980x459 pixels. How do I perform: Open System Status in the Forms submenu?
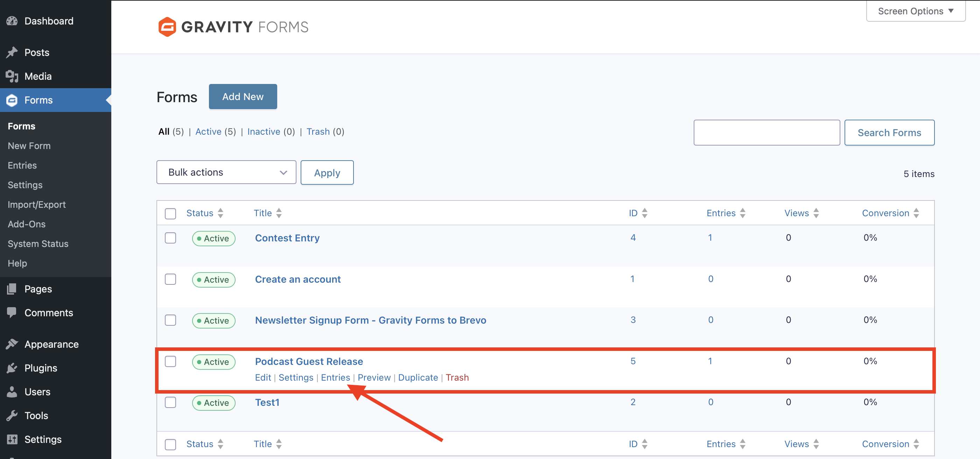[38, 244]
